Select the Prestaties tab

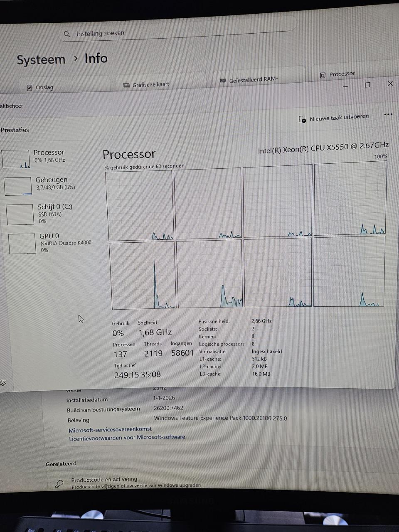coord(15,130)
